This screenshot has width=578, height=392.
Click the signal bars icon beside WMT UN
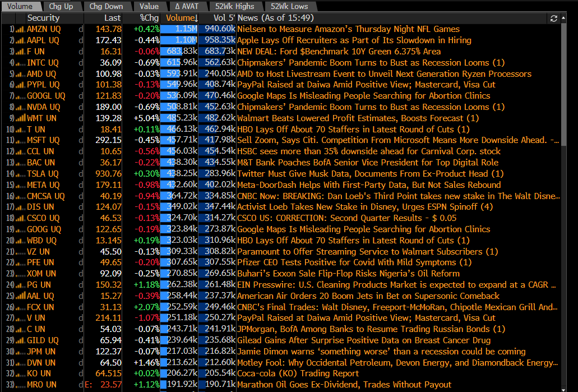click(20, 118)
